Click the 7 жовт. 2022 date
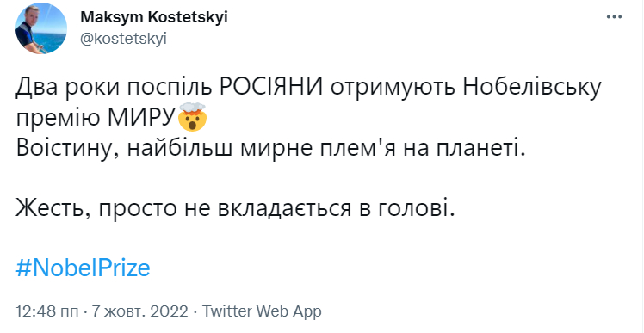The width and height of the screenshot is (644, 333). 140,311
